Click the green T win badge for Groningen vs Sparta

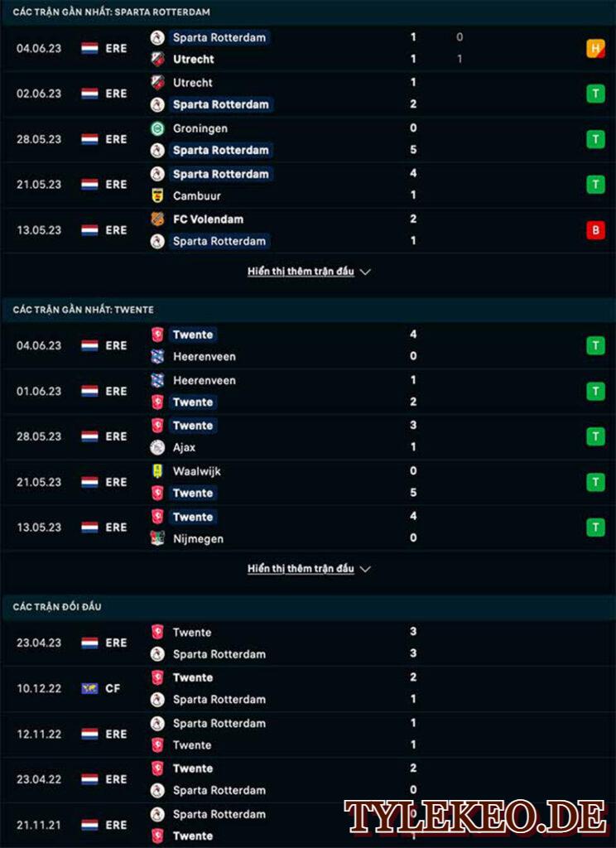(595, 139)
